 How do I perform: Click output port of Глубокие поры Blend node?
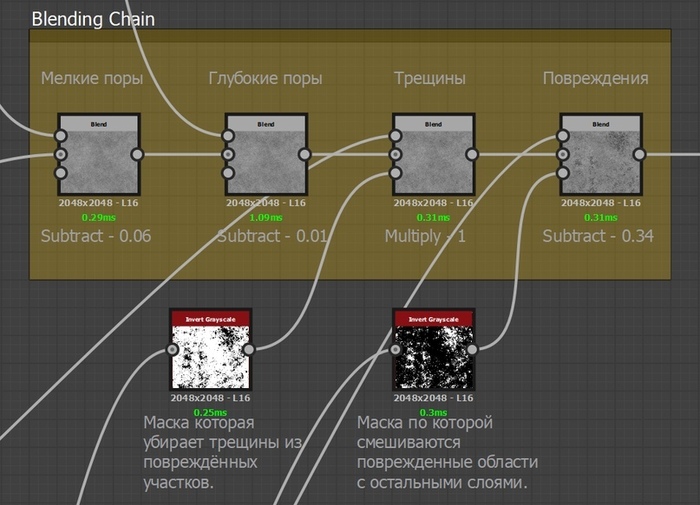(x=305, y=154)
